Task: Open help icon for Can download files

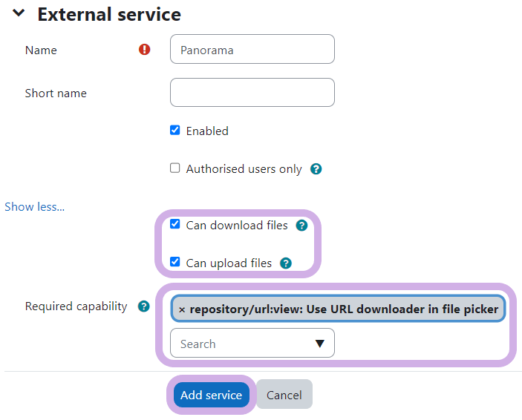Action: (301, 226)
